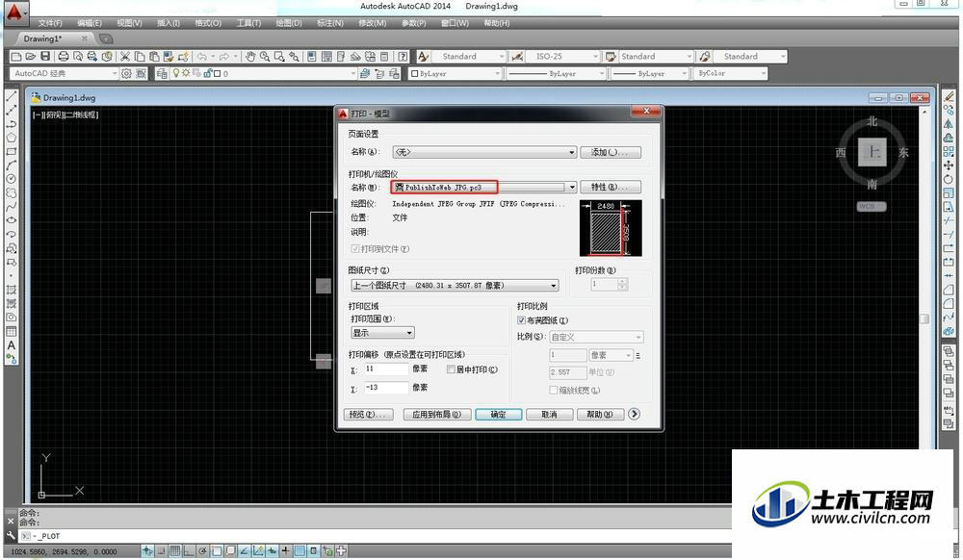This screenshot has height=560, width=963.
Task: Click the New drawing icon
Action: coord(16,57)
